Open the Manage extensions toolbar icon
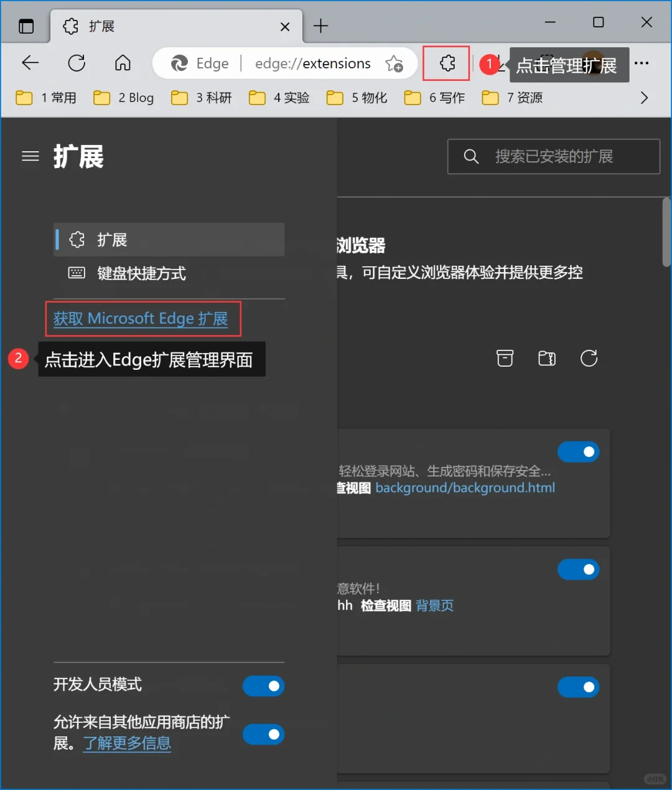The height and width of the screenshot is (790, 672). click(x=446, y=63)
